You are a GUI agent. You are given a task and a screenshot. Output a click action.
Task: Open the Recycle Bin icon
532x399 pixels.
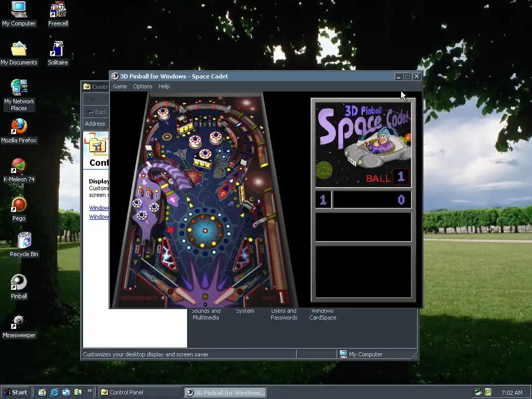24,244
